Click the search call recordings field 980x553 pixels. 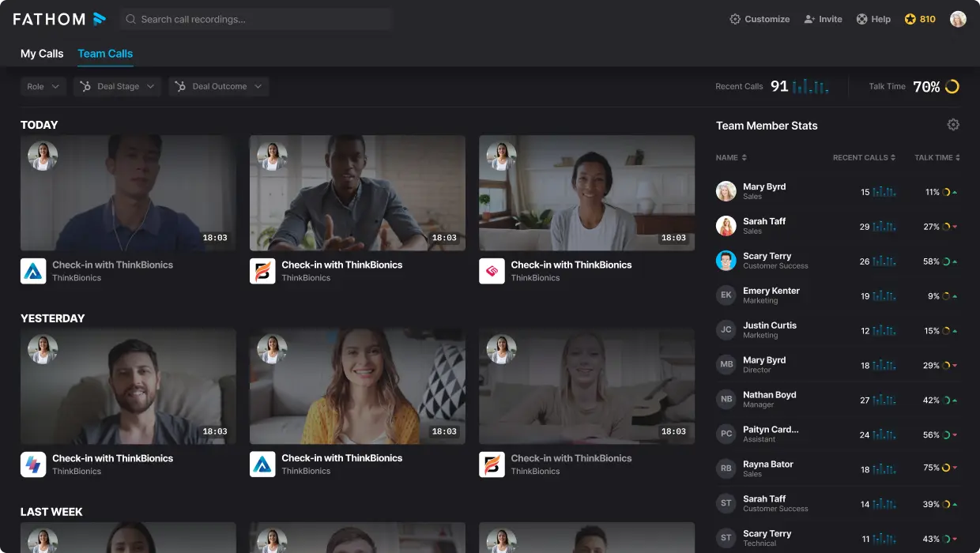point(257,19)
